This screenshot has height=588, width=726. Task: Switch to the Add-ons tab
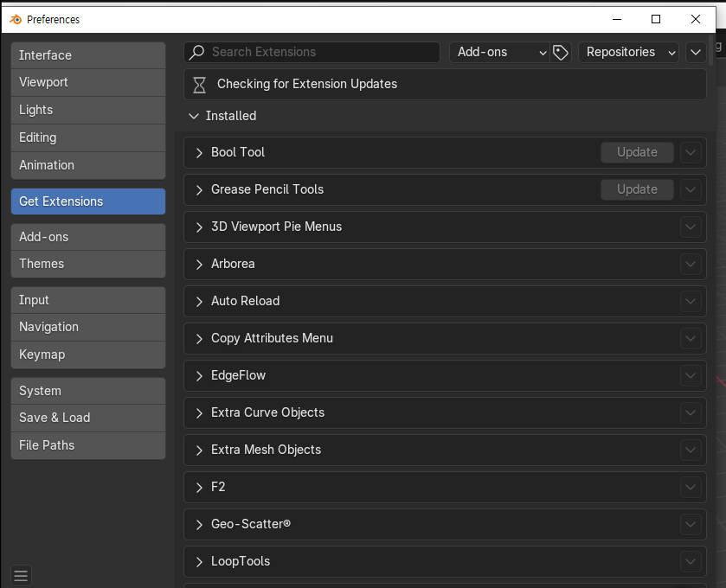click(x=87, y=237)
